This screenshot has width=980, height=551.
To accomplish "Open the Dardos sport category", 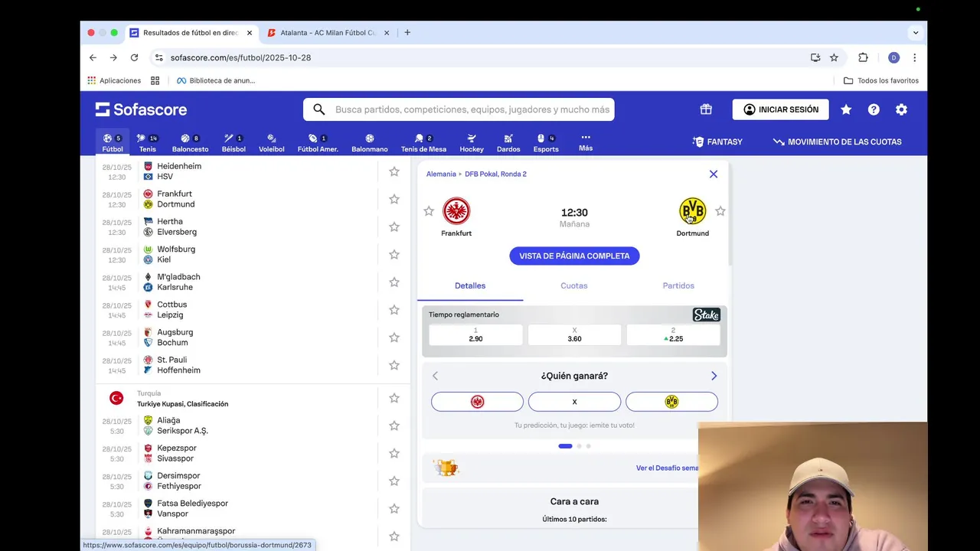I will tap(508, 142).
